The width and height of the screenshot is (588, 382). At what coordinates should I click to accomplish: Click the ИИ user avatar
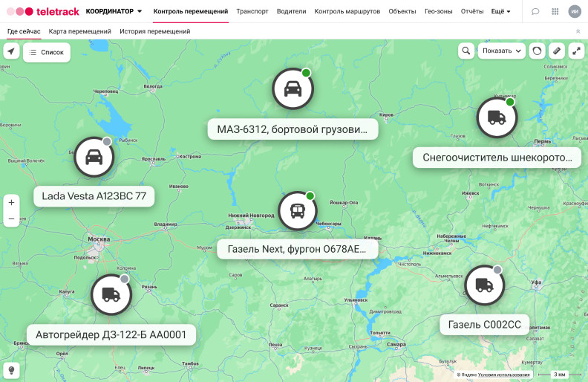(575, 11)
